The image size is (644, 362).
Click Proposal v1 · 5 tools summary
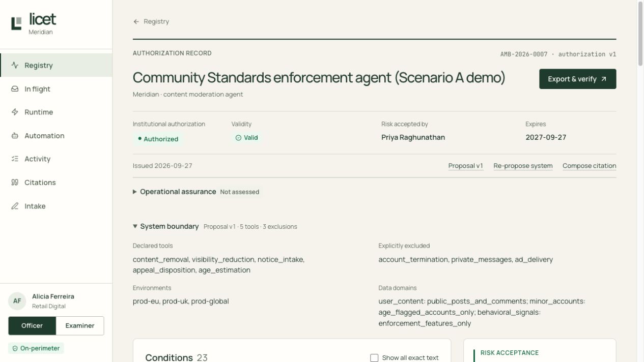click(x=250, y=227)
